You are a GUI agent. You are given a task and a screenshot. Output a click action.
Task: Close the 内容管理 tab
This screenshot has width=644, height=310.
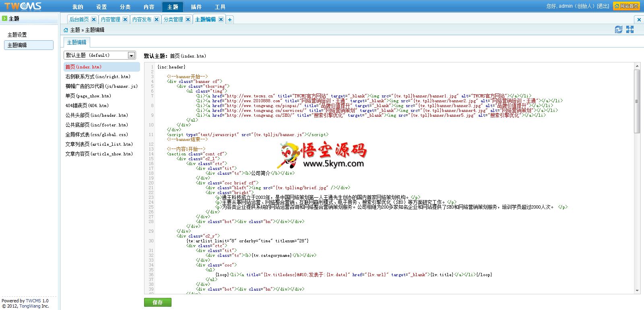pyautogui.click(x=125, y=19)
